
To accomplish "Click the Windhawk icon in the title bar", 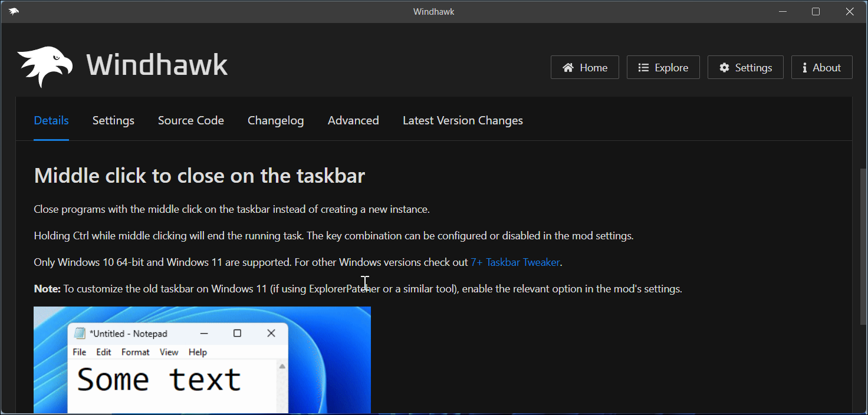I will tap(14, 11).
